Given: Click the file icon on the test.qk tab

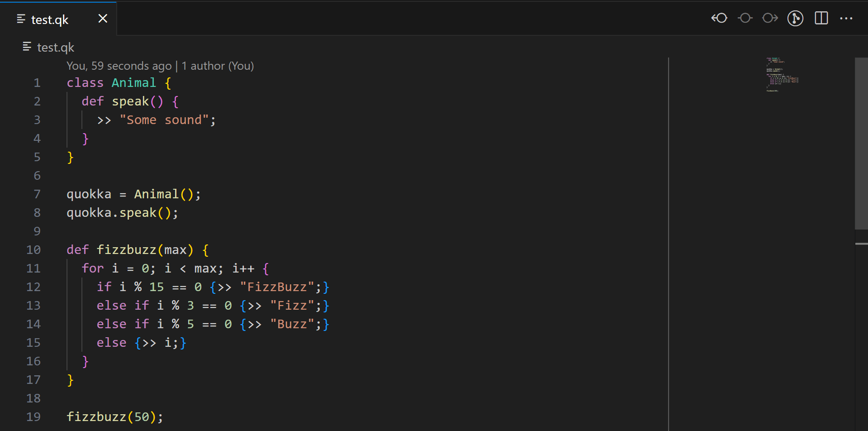Looking at the screenshot, I should pyautogui.click(x=21, y=19).
